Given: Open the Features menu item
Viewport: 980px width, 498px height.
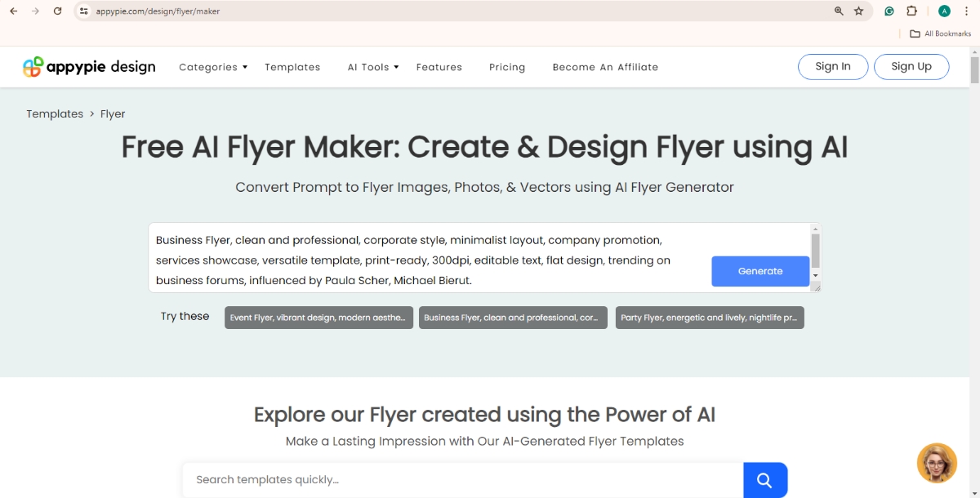Looking at the screenshot, I should click(x=439, y=67).
